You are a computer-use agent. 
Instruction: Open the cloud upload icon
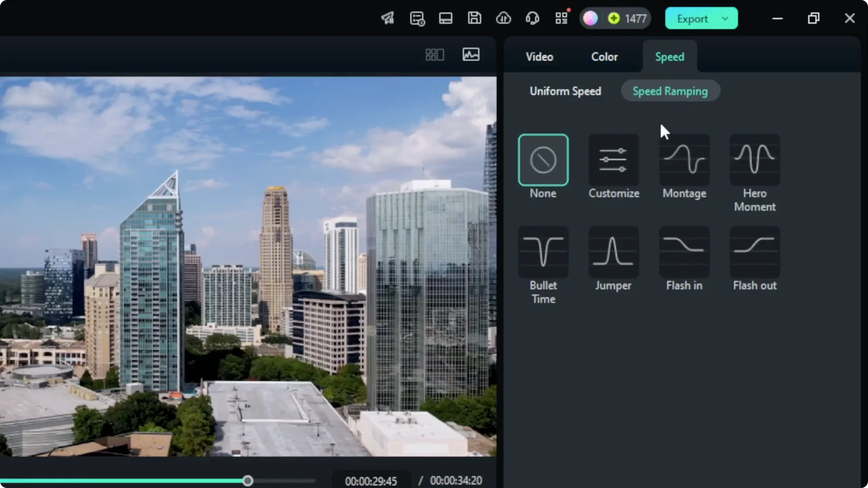click(504, 18)
